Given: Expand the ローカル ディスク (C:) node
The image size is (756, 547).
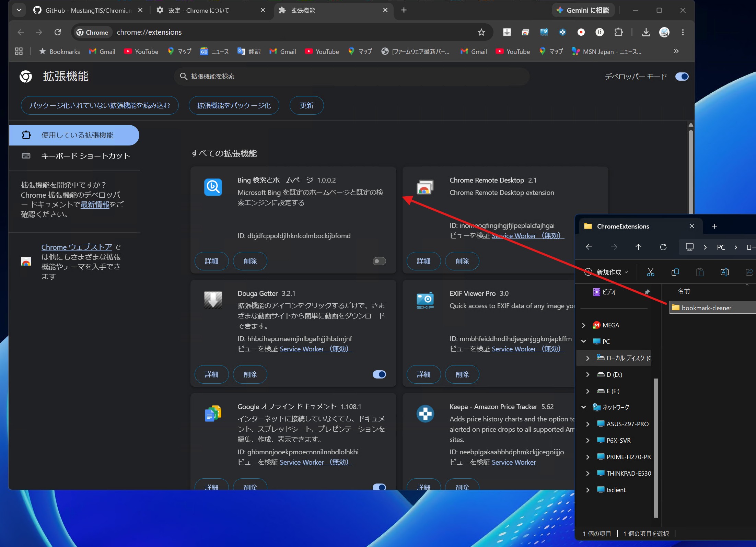Looking at the screenshot, I should coord(588,358).
